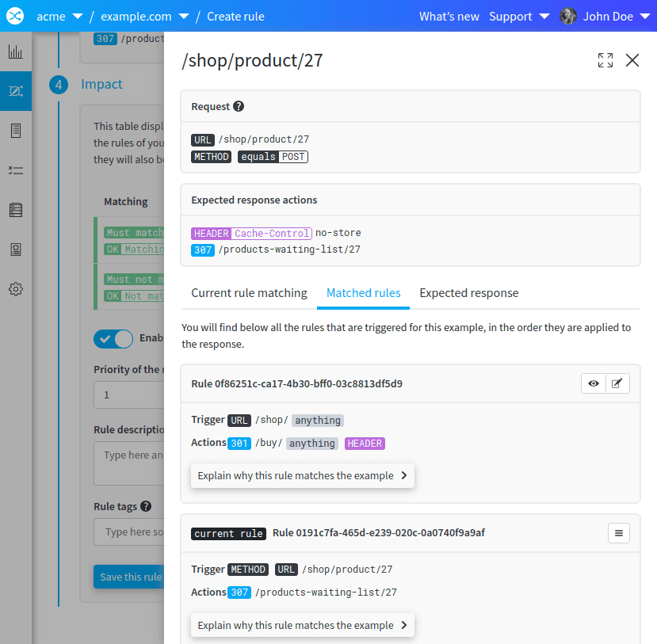The height and width of the screenshot is (644, 657).
Task: Click /products-waiting-list/27 in expected actions
Action: 289,250
